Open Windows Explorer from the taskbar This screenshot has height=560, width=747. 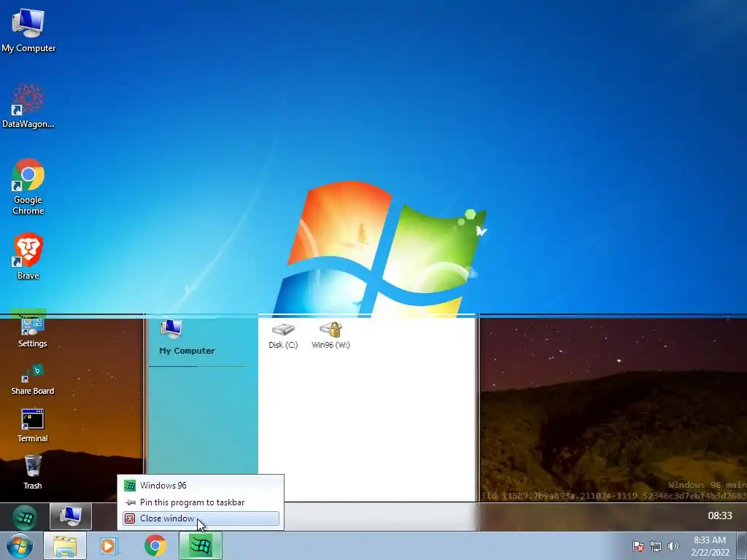pos(65,545)
